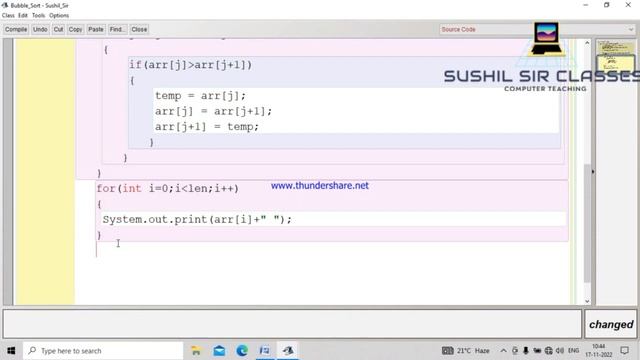Click the 'if(arr[j]>arr[j+1])' statement

coord(191,65)
